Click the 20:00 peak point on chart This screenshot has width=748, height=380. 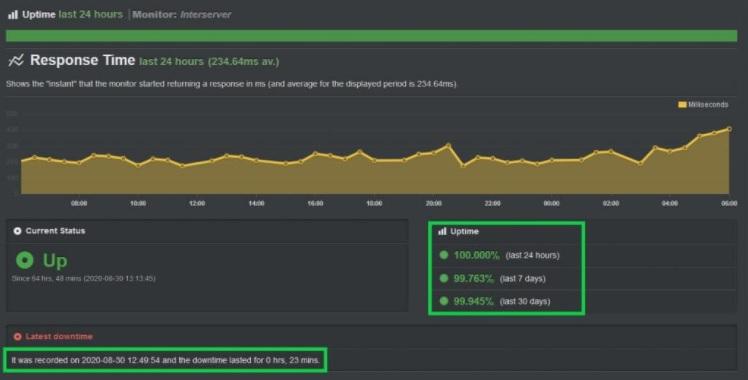[448, 144]
